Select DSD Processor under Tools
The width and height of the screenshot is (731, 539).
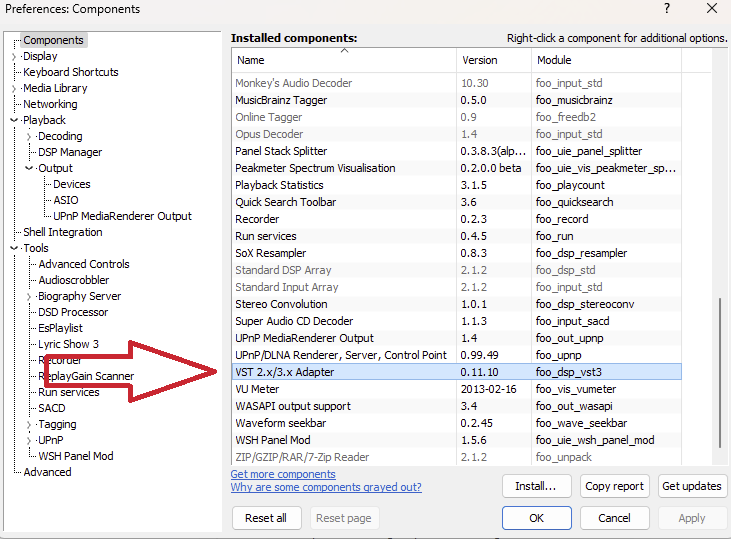pyautogui.click(x=73, y=312)
